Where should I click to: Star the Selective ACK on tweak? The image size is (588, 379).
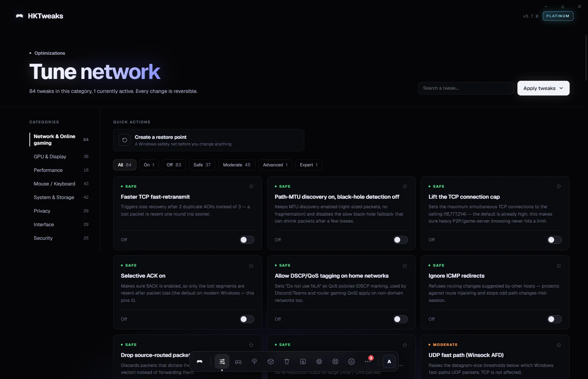pyautogui.click(x=251, y=266)
